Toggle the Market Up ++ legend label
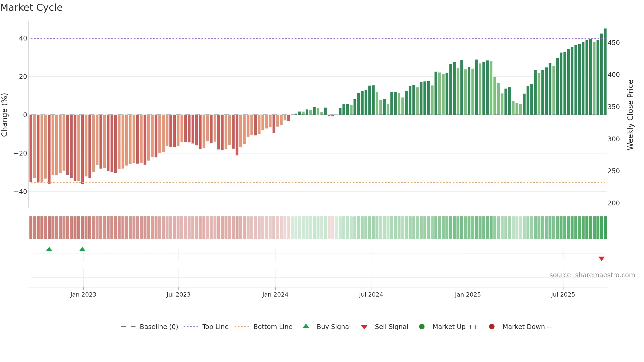644x362 pixels. [455, 327]
